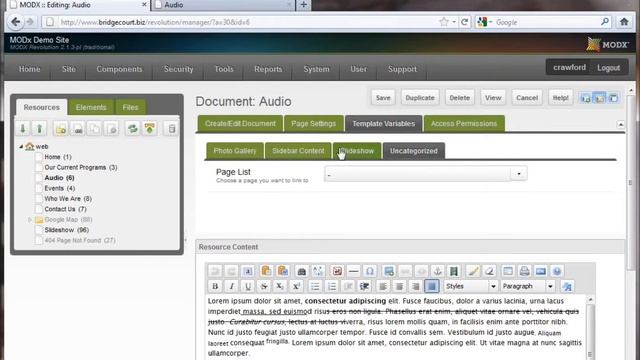The width and height of the screenshot is (640, 360).
Task: Collapse the document tabs panel arrow
Action: click(x=620, y=124)
